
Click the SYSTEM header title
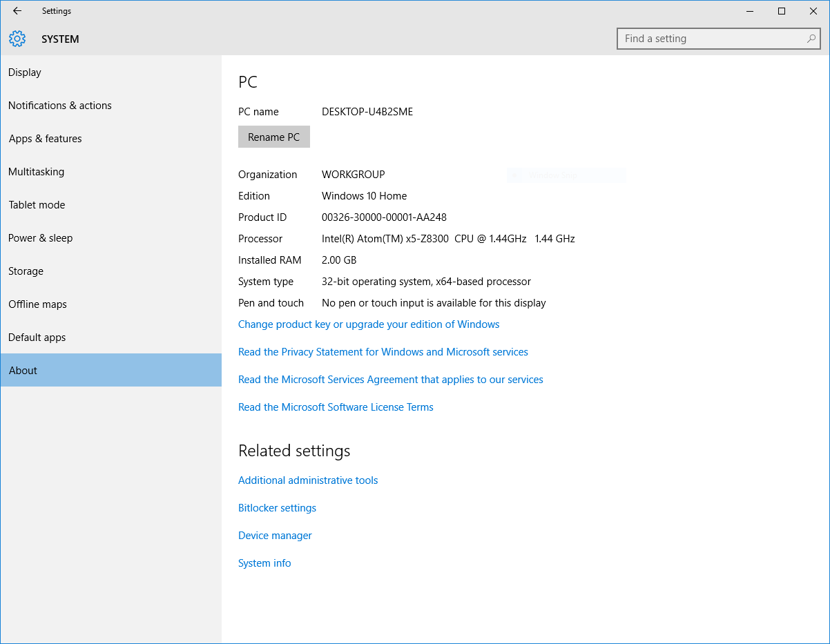(60, 39)
